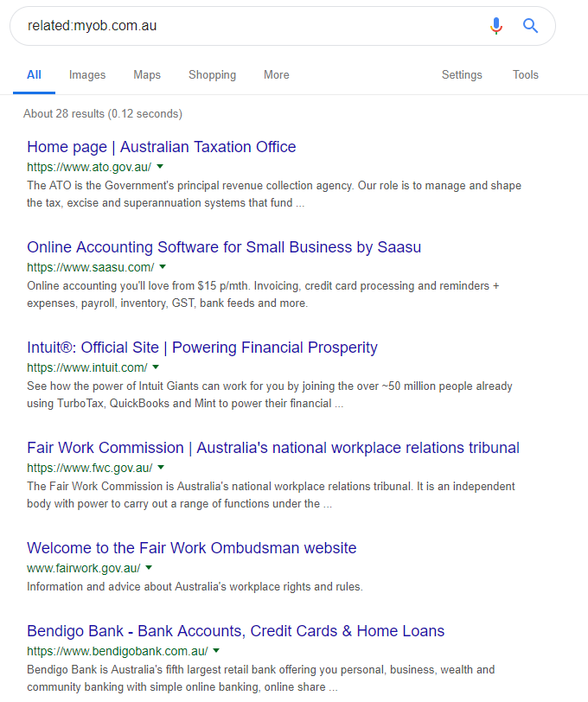Switch to the Images tab
This screenshot has width=588, height=702.
click(87, 74)
